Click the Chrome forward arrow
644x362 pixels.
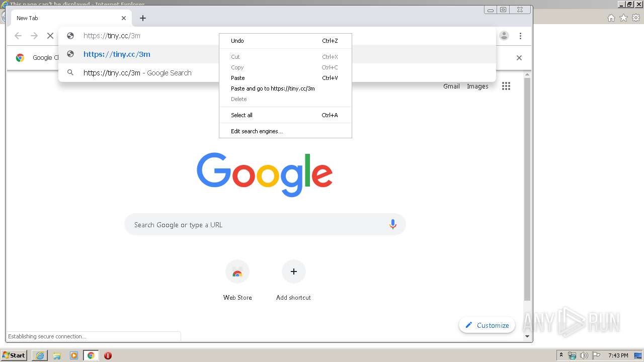pyautogui.click(x=34, y=36)
